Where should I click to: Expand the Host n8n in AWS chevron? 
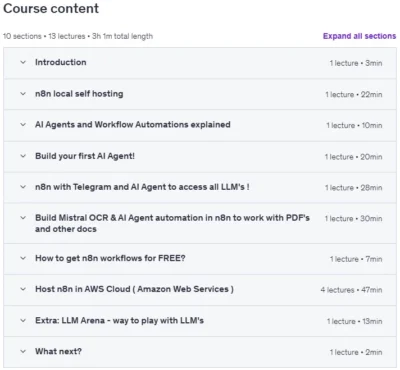point(23,289)
